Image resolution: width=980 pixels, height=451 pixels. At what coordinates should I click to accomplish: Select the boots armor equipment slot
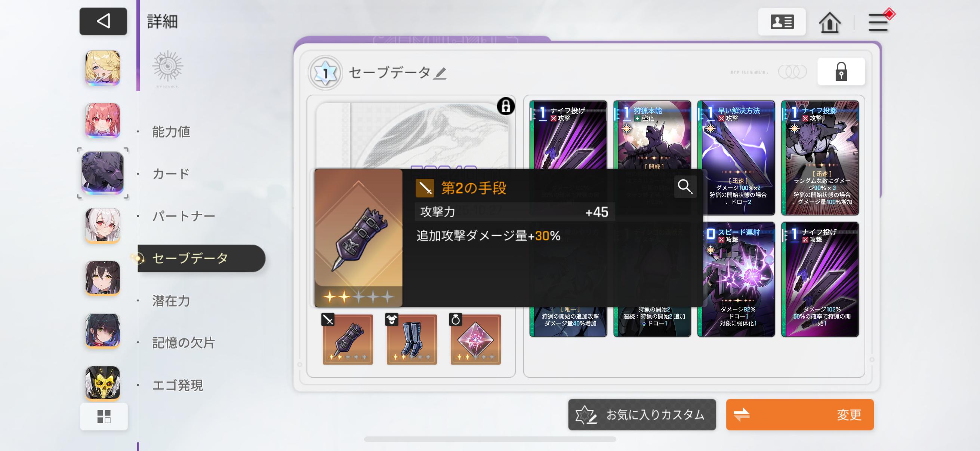pyautogui.click(x=412, y=339)
